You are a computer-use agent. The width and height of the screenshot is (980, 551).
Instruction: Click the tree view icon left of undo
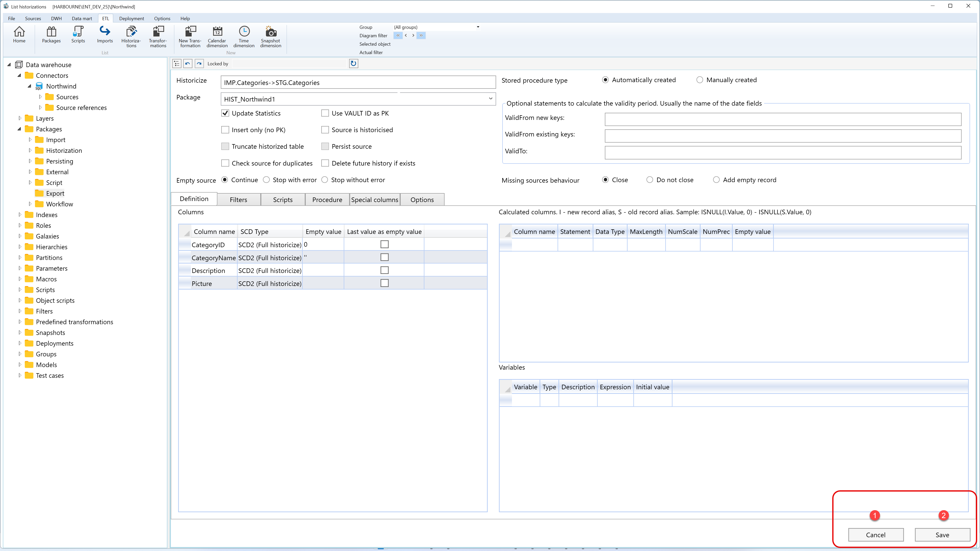(x=177, y=64)
